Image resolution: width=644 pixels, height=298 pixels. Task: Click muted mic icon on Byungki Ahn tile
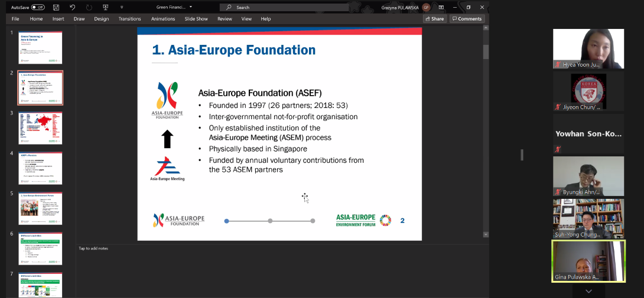click(558, 192)
